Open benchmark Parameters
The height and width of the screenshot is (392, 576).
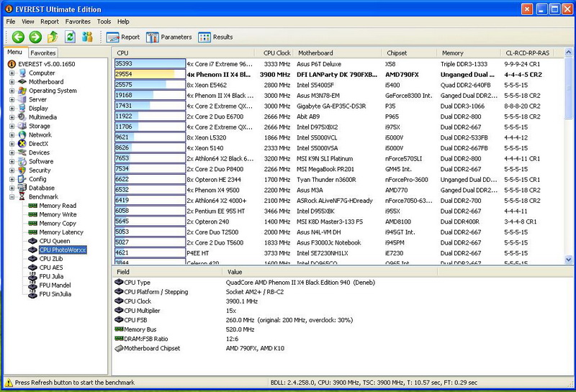coord(169,37)
